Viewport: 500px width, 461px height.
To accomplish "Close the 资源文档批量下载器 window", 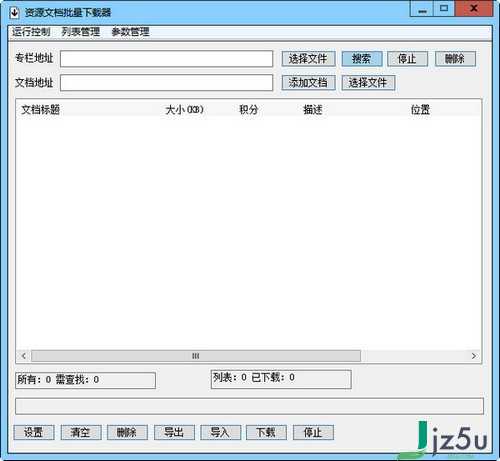I will coord(474,9).
